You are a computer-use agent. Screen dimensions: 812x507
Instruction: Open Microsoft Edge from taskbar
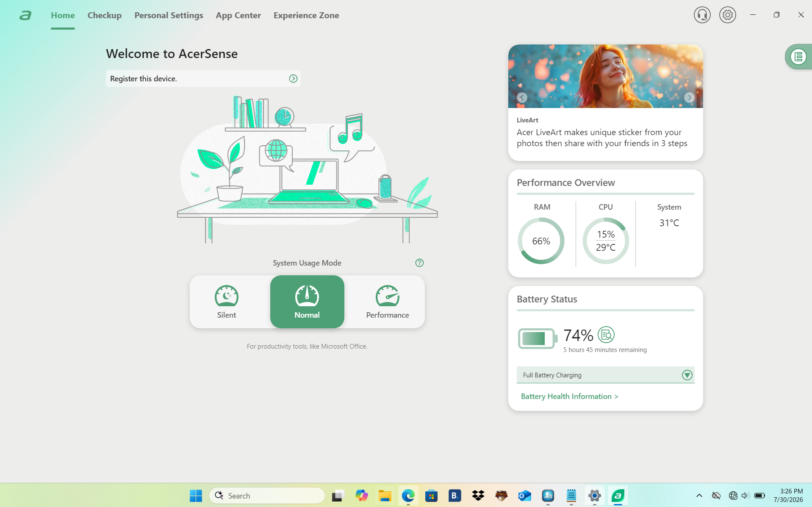click(408, 495)
